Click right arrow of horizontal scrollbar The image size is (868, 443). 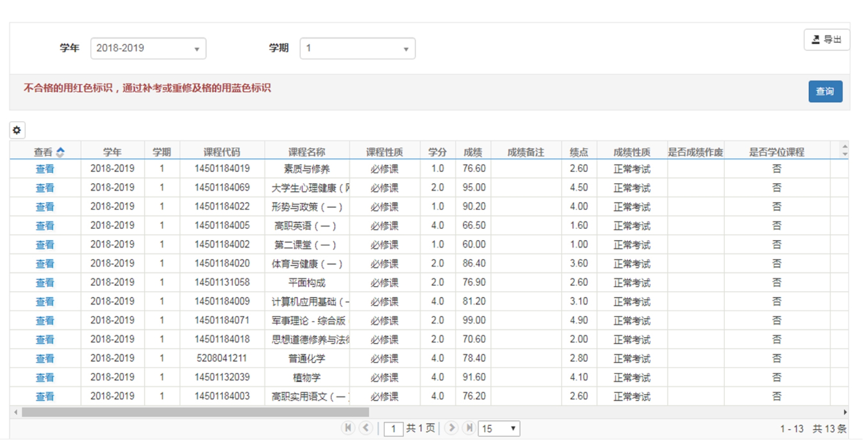click(x=845, y=412)
